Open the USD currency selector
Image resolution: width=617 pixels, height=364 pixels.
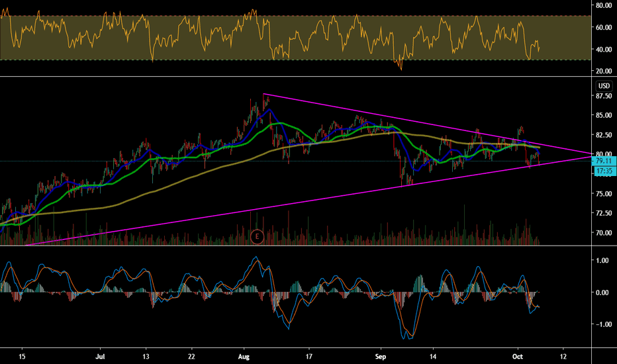click(604, 86)
